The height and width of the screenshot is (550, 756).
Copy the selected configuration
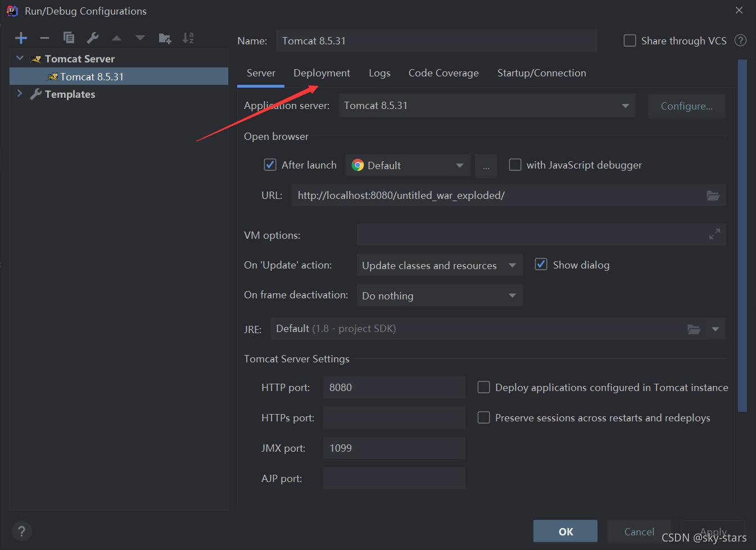click(x=69, y=38)
